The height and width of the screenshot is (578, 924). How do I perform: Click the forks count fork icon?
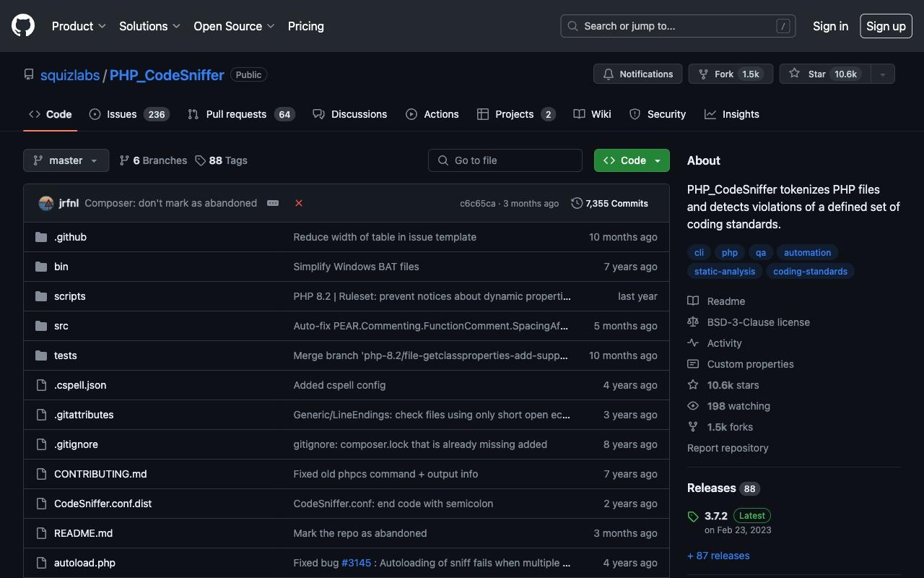[x=693, y=427]
